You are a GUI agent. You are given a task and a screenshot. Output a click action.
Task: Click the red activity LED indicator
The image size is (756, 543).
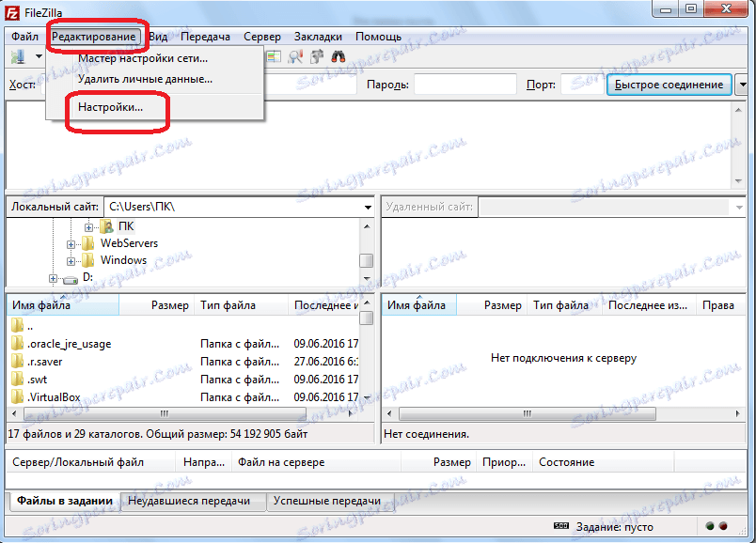coord(723,526)
